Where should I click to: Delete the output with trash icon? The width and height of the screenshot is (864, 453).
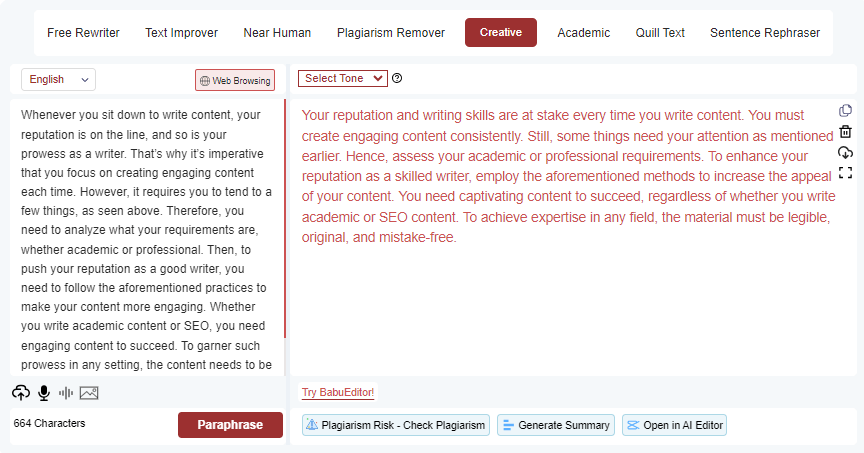pyautogui.click(x=845, y=131)
